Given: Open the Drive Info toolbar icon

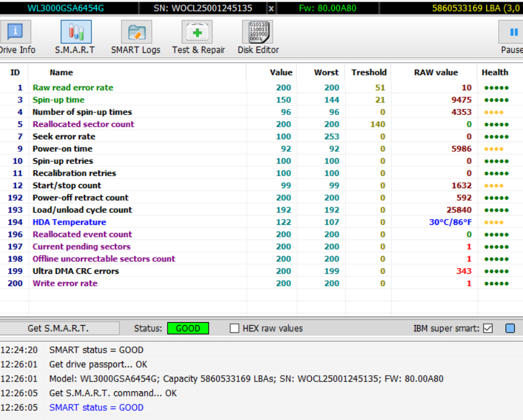Looking at the screenshot, I should pyautogui.click(x=16, y=37).
